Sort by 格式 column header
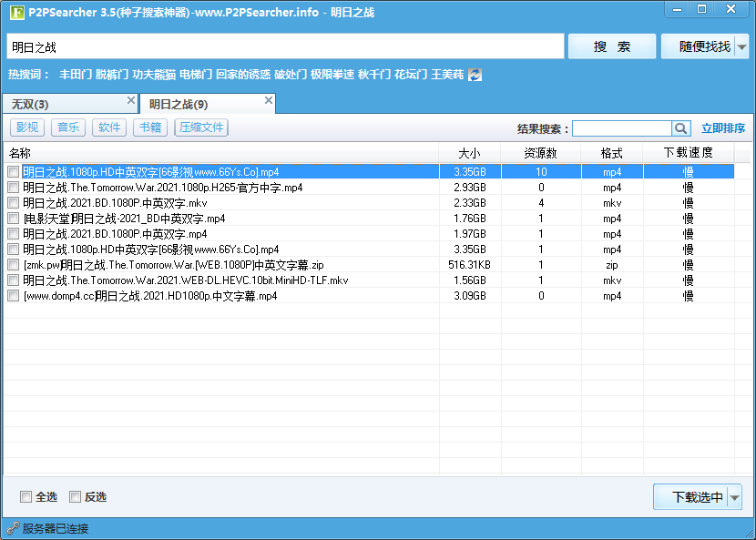This screenshot has width=756, height=540. tap(612, 153)
